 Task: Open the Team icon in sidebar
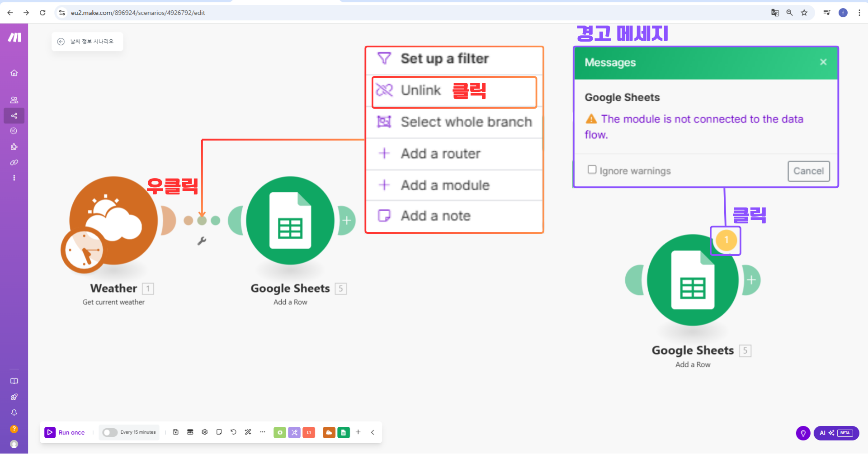point(14,100)
